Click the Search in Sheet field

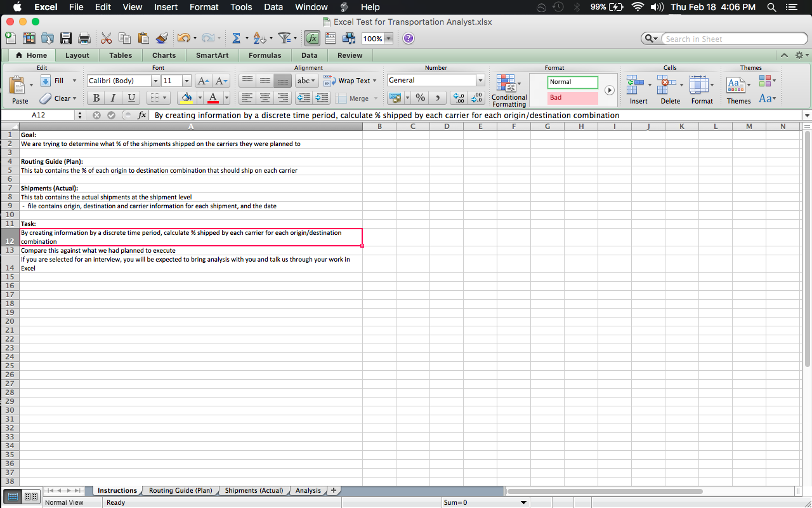click(735, 39)
